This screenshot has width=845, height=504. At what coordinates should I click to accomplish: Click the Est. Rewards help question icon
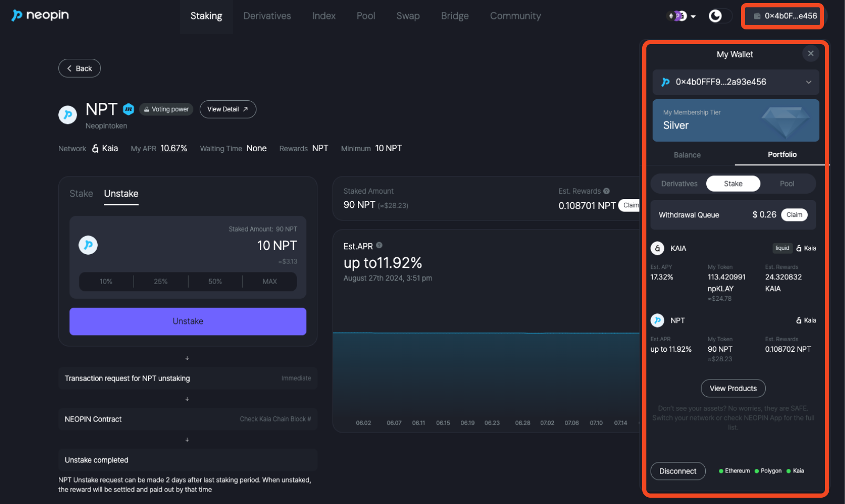click(x=606, y=191)
